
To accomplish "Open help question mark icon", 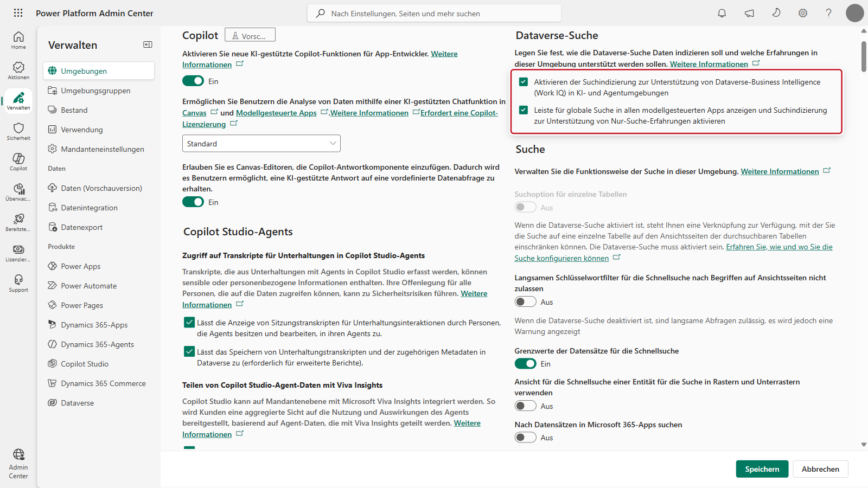I will pos(828,13).
